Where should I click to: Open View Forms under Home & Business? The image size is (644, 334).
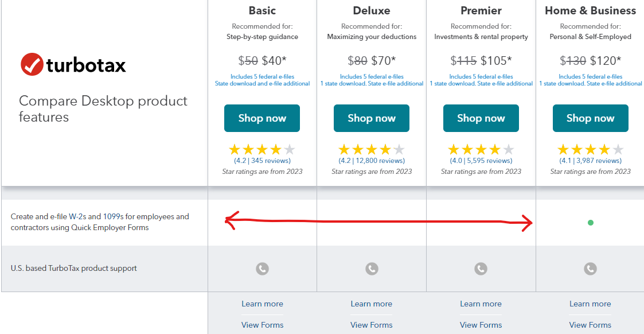(x=590, y=325)
